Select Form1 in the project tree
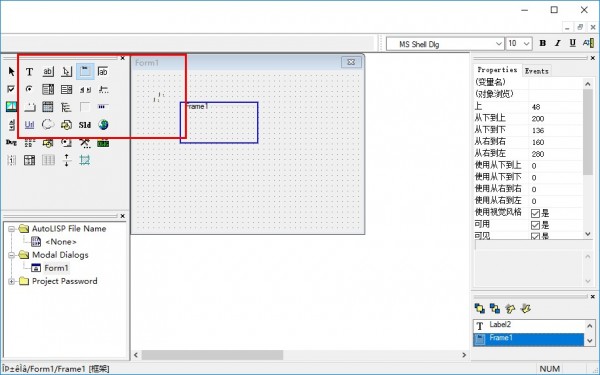Viewport: 600px width, 375px height. coord(56,268)
